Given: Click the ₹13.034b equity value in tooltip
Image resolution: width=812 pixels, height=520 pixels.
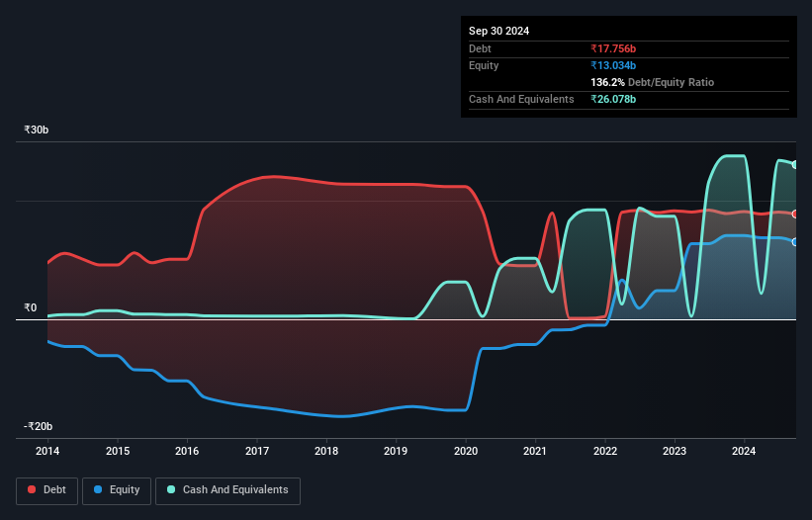Looking at the screenshot, I should click(613, 65).
